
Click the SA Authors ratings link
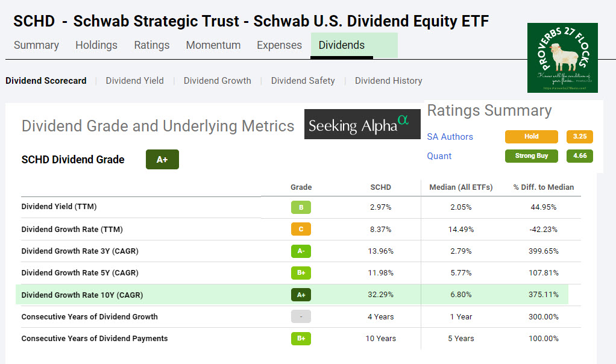click(x=450, y=137)
